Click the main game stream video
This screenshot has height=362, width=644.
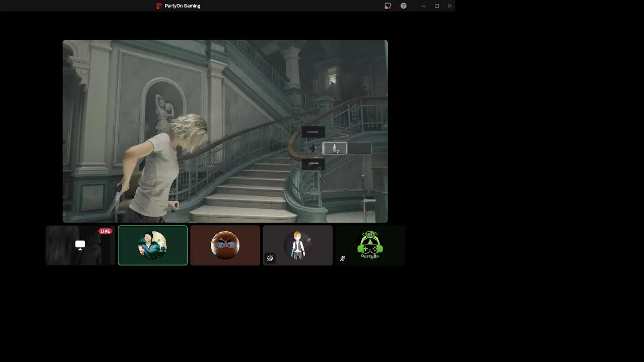(225, 131)
